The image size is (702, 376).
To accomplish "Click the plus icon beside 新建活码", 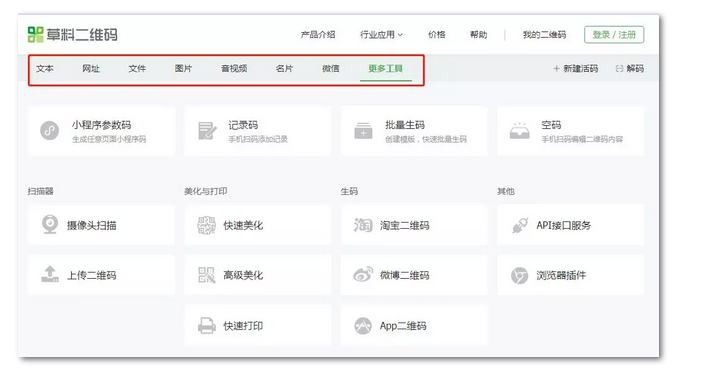I will 556,68.
